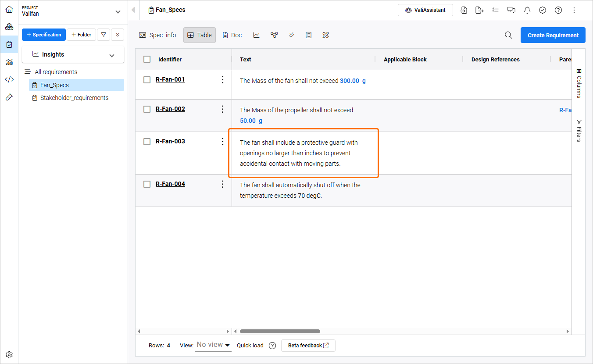Image resolution: width=593 pixels, height=364 pixels.
Task: Click the right scroll arrow of table scrollbar
Action: coord(568,331)
